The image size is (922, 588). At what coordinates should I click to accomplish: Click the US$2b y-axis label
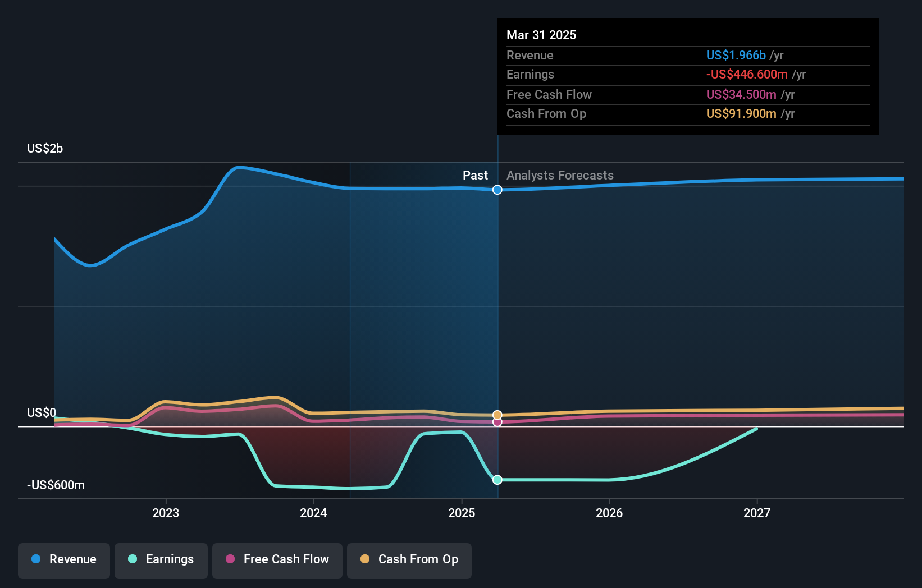(x=45, y=148)
